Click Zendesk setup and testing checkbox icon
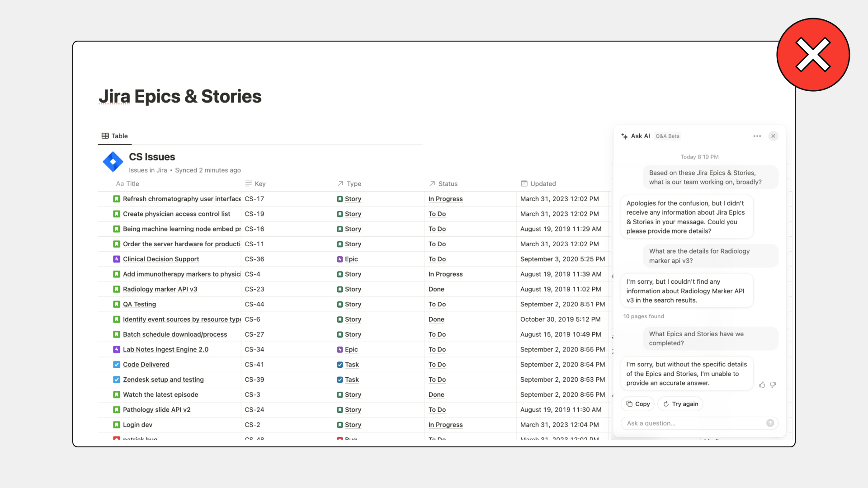Viewport: 868px width, 488px height. tap(117, 380)
